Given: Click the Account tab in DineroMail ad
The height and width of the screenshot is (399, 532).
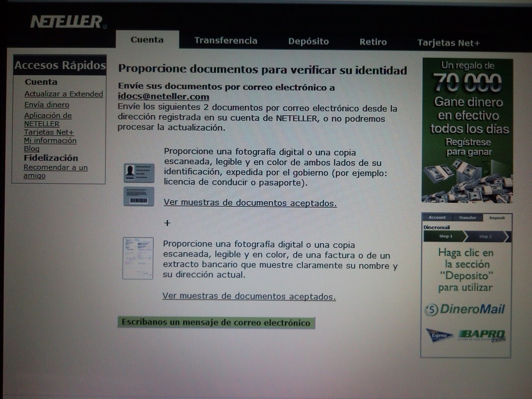Looking at the screenshot, I should 437,217.
